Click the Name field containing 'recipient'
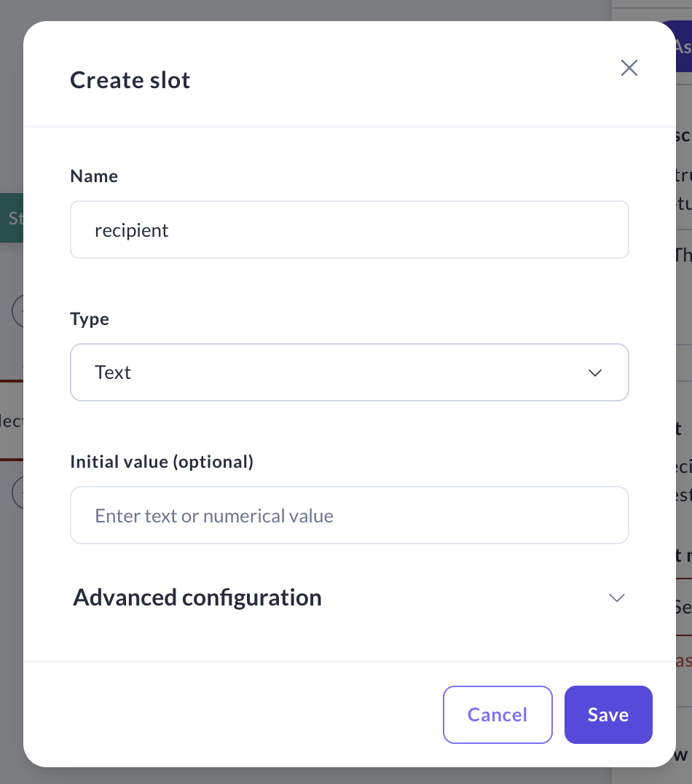Image resolution: width=692 pixels, height=784 pixels. coord(350,230)
